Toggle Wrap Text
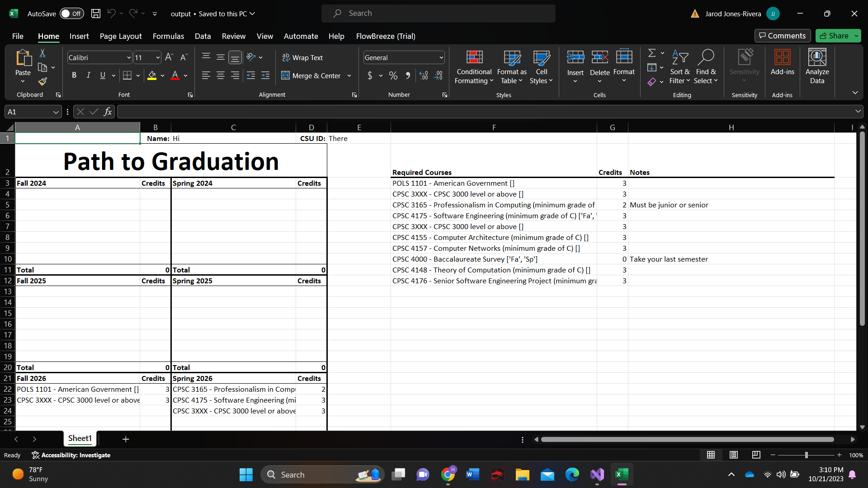Image resolution: width=868 pixels, height=488 pixels. [303, 57]
